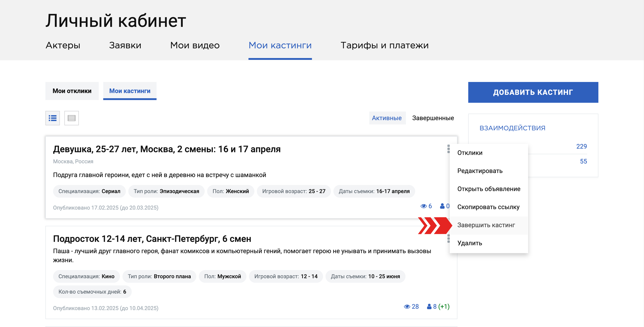
Task: Click the interactions count 55
Action: coord(583,161)
